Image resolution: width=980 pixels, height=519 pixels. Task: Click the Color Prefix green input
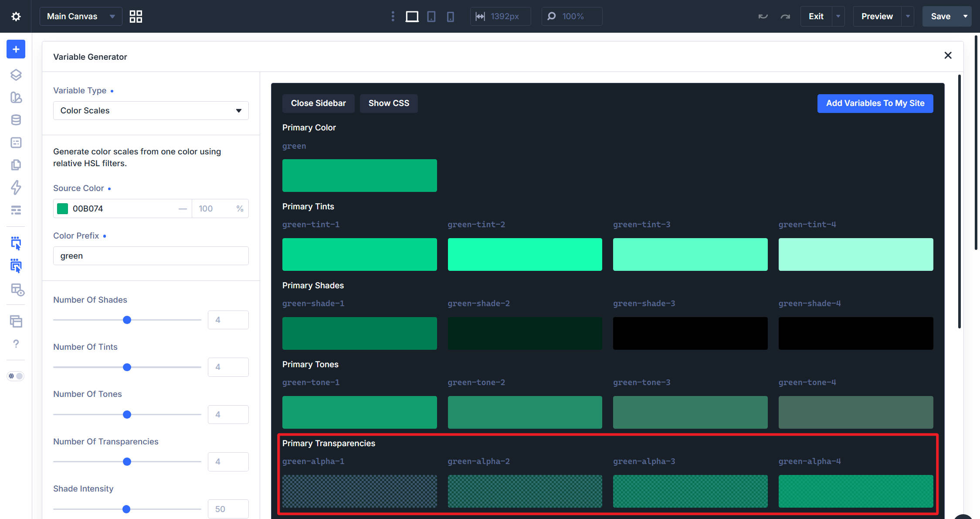[151, 256]
